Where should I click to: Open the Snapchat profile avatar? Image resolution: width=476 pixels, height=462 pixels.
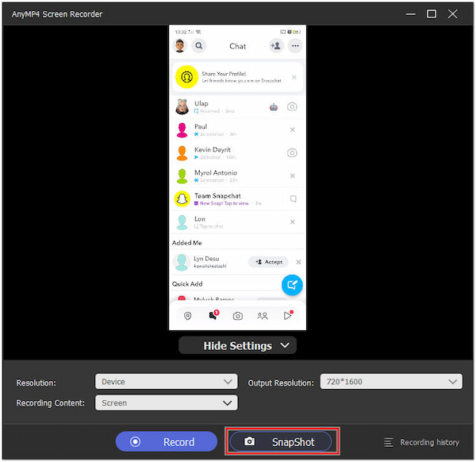click(180, 46)
